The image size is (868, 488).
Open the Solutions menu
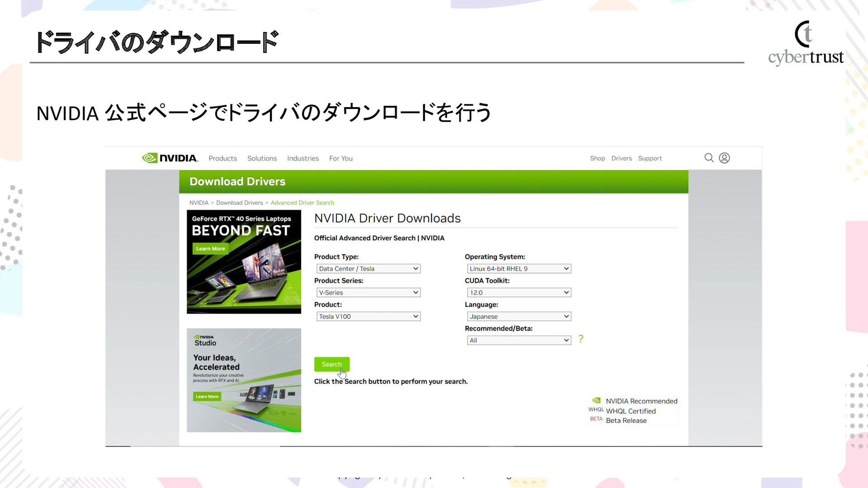[x=262, y=158]
